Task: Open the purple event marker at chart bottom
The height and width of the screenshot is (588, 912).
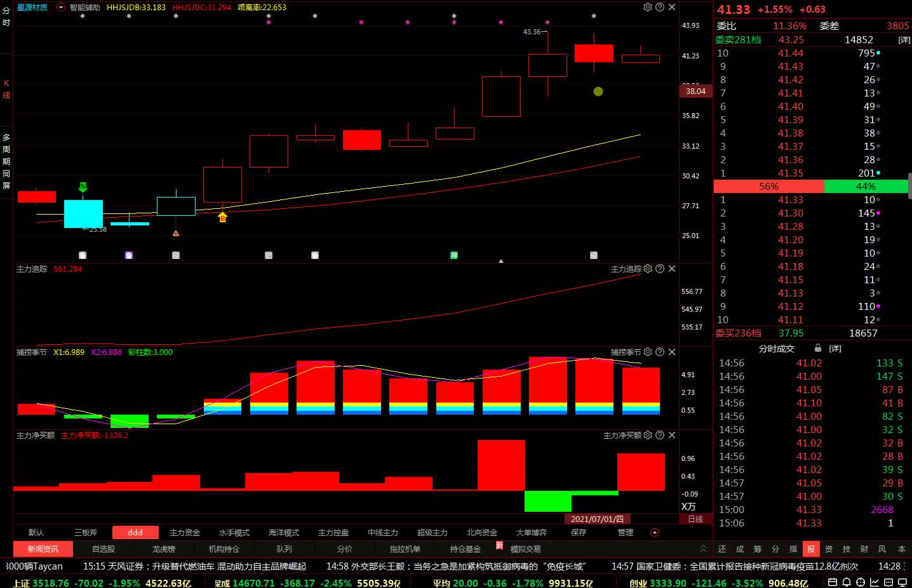Action: coord(129,255)
